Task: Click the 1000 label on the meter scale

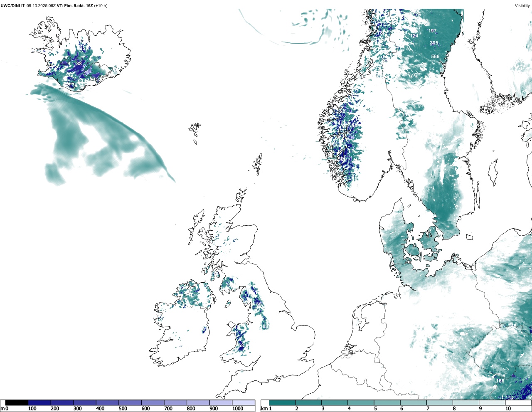Action: coord(238,409)
